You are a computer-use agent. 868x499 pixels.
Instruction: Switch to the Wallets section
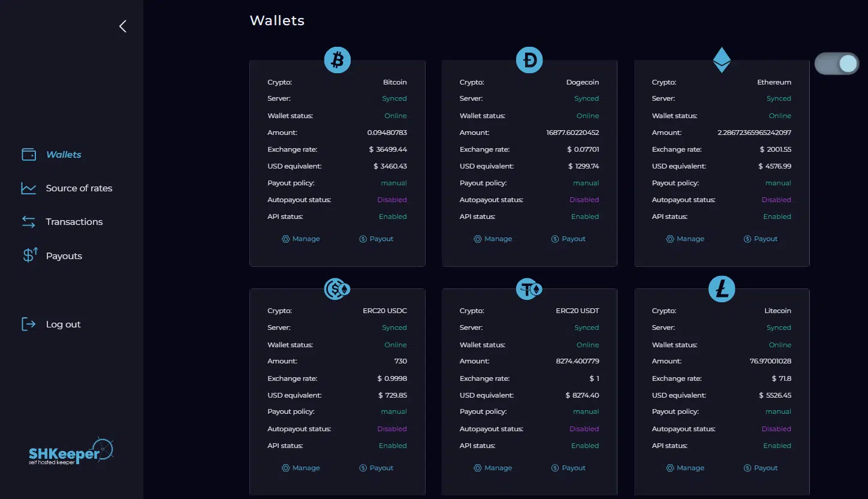click(x=62, y=154)
